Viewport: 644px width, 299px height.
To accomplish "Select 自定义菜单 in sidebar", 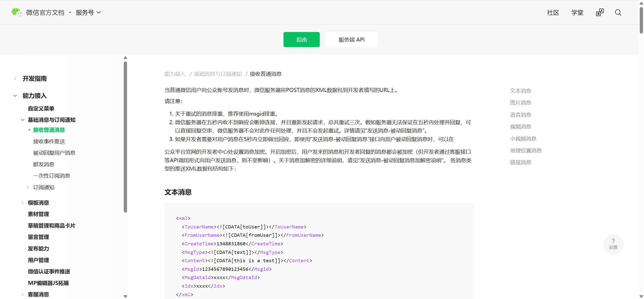I will point(41,109).
